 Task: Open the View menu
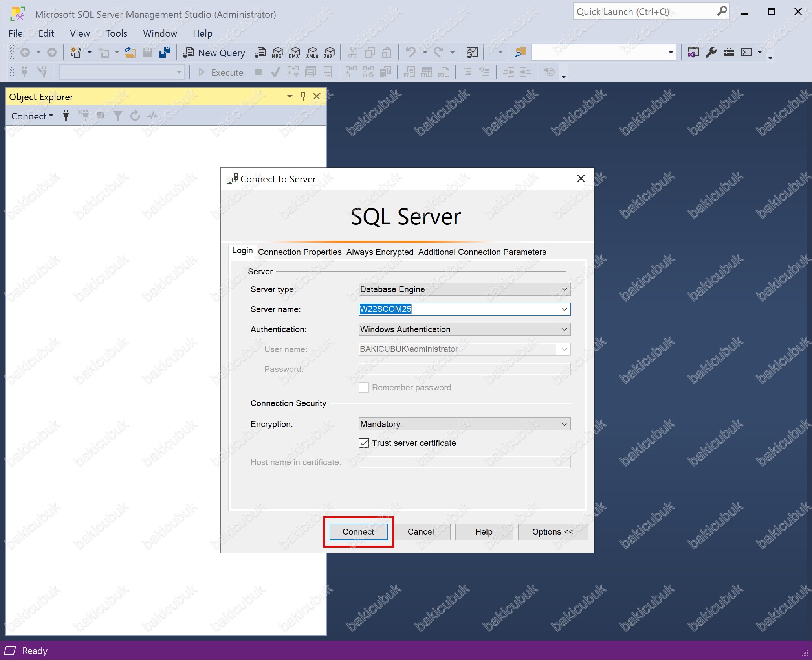[80, 33]
